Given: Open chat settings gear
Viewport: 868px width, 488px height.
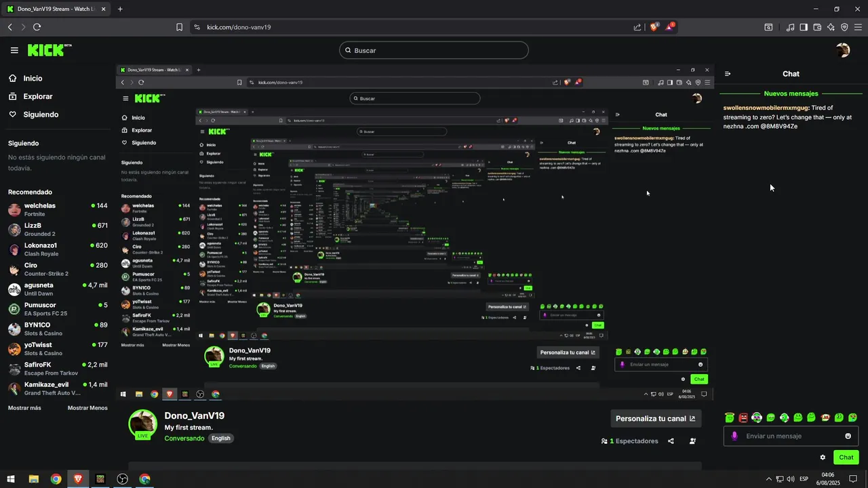Looking at the screenshot, I should [x=823, y=457].
